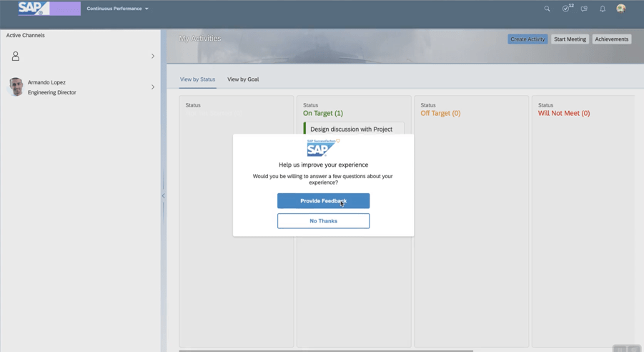Open the notifications bell icon
The image size is (644, 352).
point(603,9)
